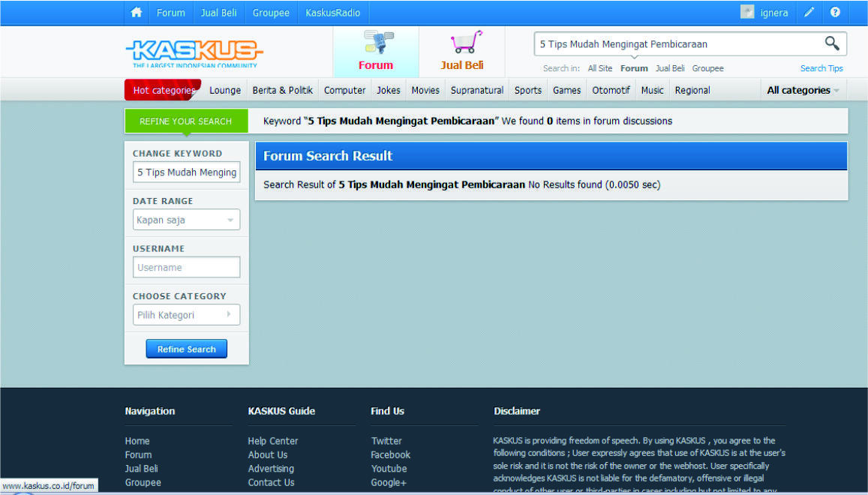Expand the All categories dropdown
The width and height of the screenshot is (868, 495).
coord(803,90)
